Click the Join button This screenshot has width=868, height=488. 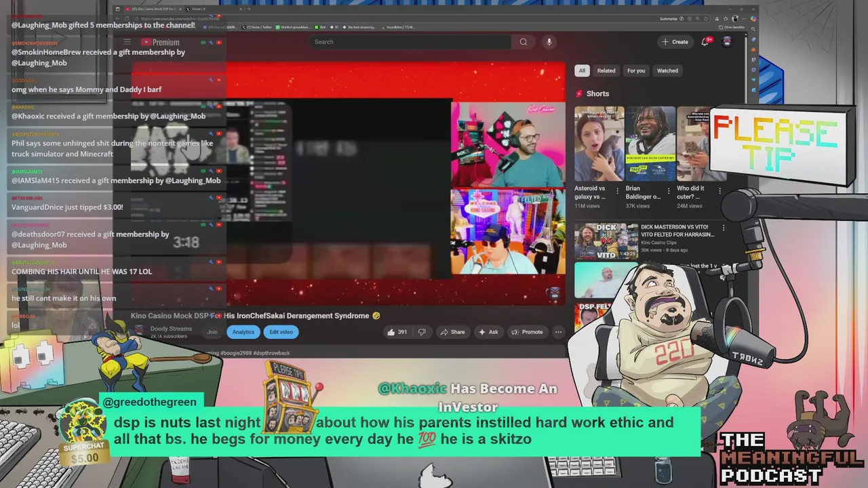click(x=212, y=332)
